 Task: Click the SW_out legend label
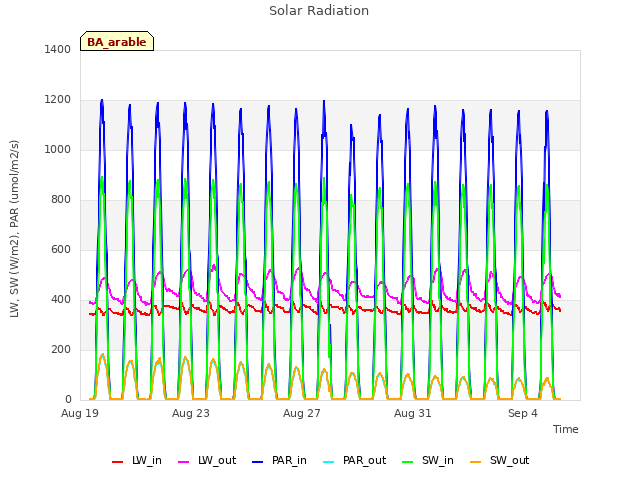point(509,460)
